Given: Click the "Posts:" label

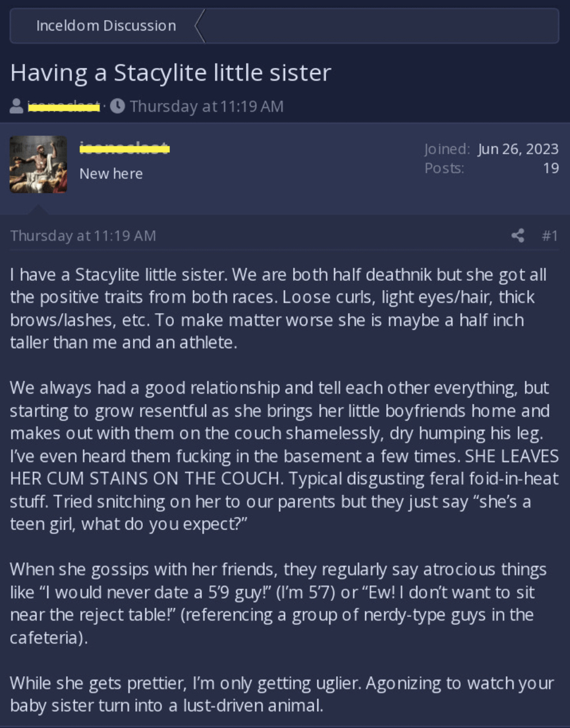Looking at the screenshot, I should pyautogui.click(x=444, y=168).
